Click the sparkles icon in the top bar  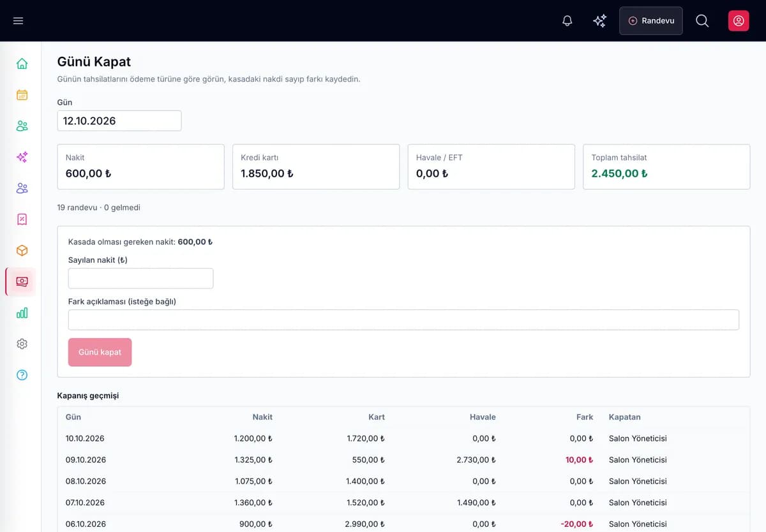pyautogui.click(x=599, y=21)
